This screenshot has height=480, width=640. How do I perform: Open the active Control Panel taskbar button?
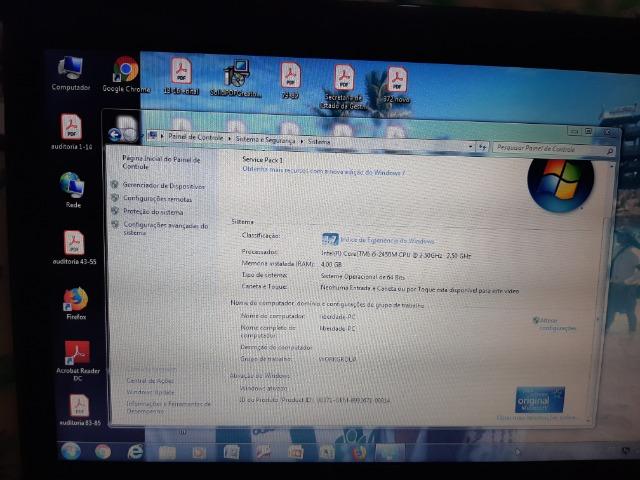[x=390, y=453]
